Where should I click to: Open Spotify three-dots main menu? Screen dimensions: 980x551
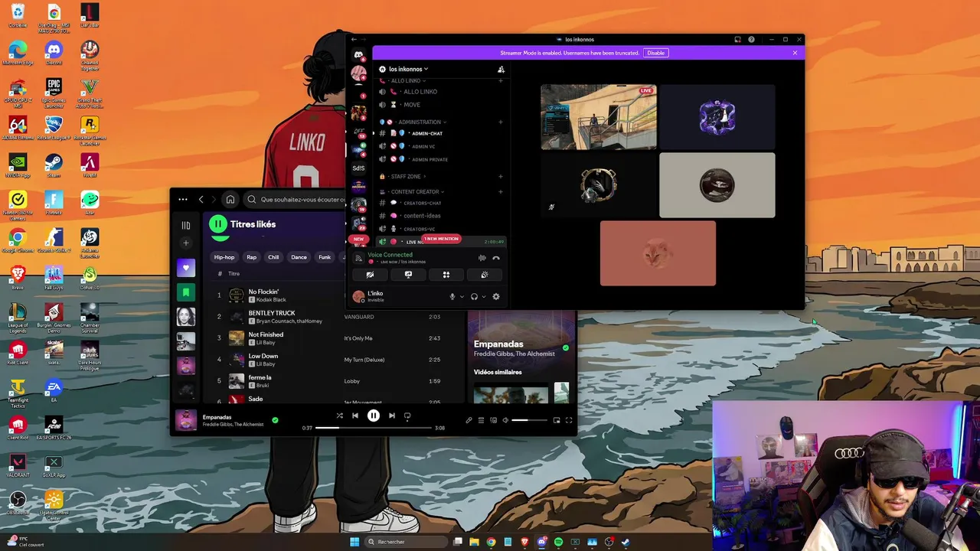click(183, 200)
